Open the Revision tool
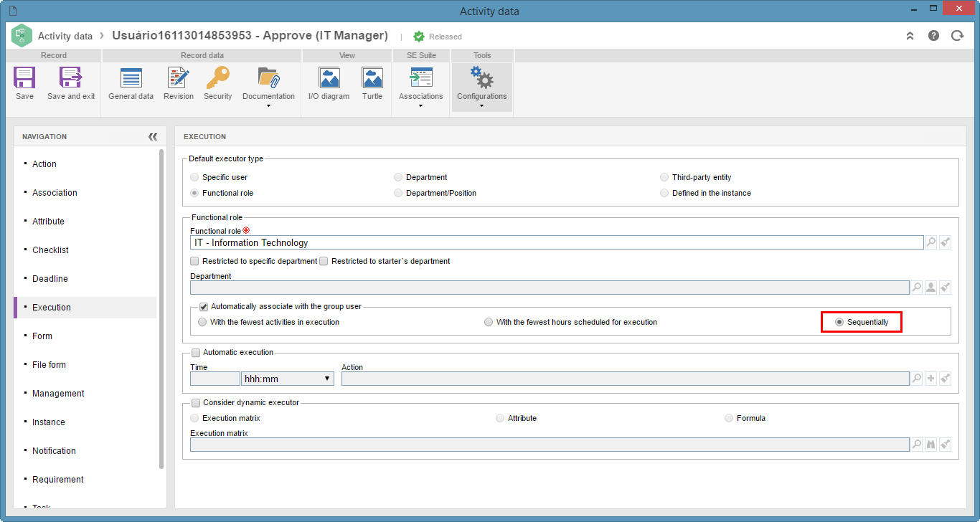The width and height of the screenshot is (980, 522). pyautogui.click(x=179, y=84)
